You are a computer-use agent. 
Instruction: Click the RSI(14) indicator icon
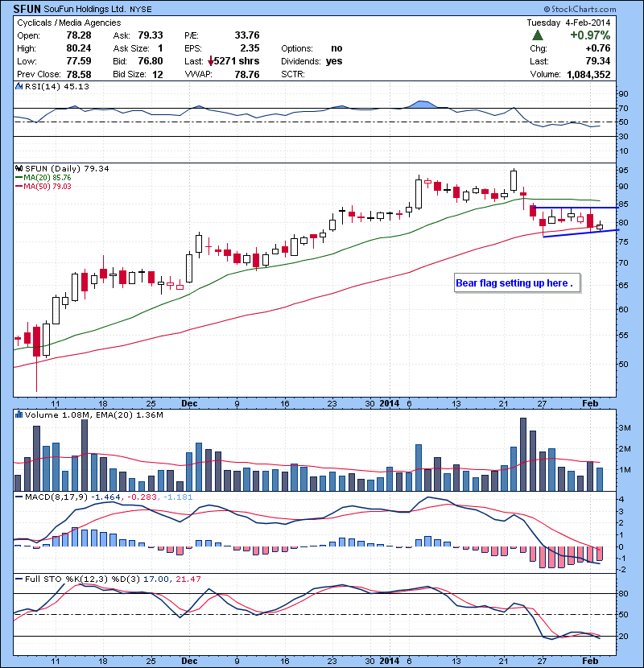tap(19, 86)
